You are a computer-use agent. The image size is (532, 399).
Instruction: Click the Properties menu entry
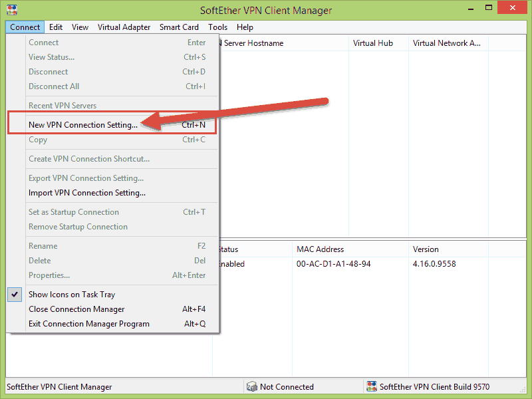point(112,275)
